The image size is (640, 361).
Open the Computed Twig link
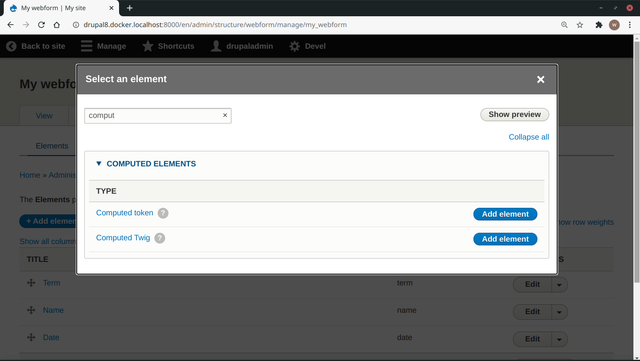[x=123, y=238]
